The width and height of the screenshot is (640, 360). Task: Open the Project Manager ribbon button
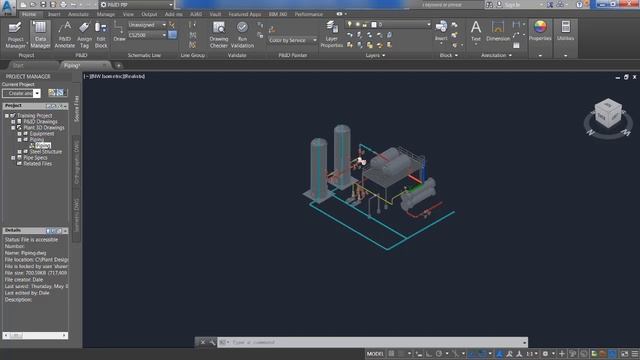pos(16,35)
